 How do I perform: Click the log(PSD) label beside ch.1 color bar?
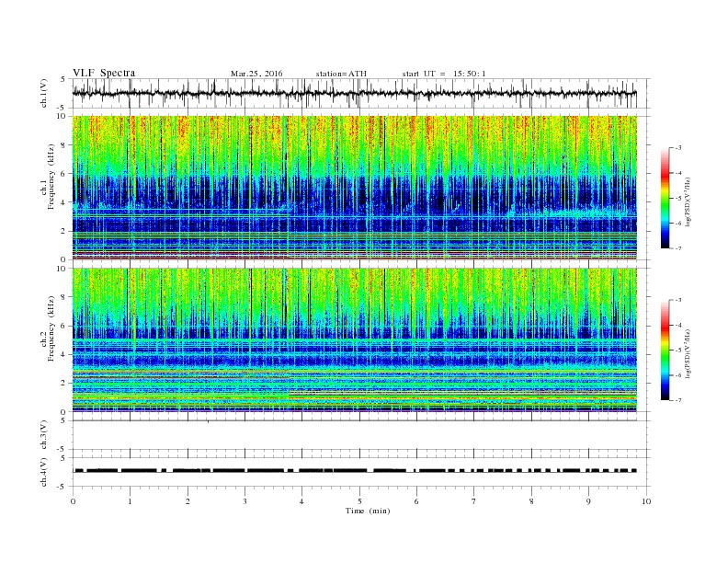coord(688,202)
